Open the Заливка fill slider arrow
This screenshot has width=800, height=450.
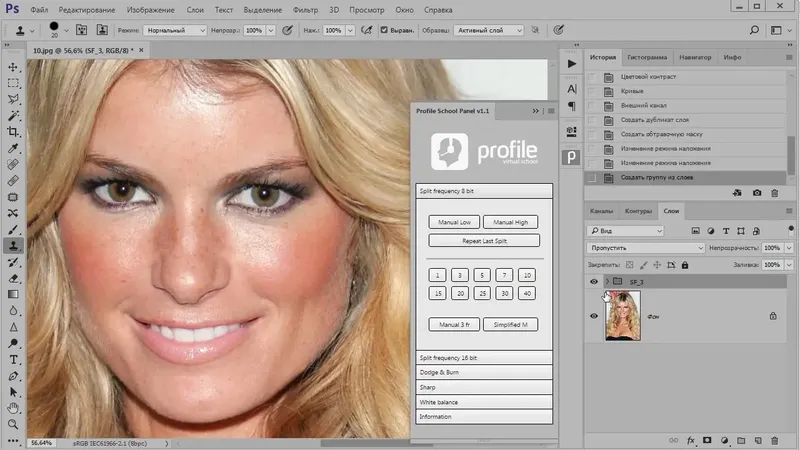click(x=789, y=265)
